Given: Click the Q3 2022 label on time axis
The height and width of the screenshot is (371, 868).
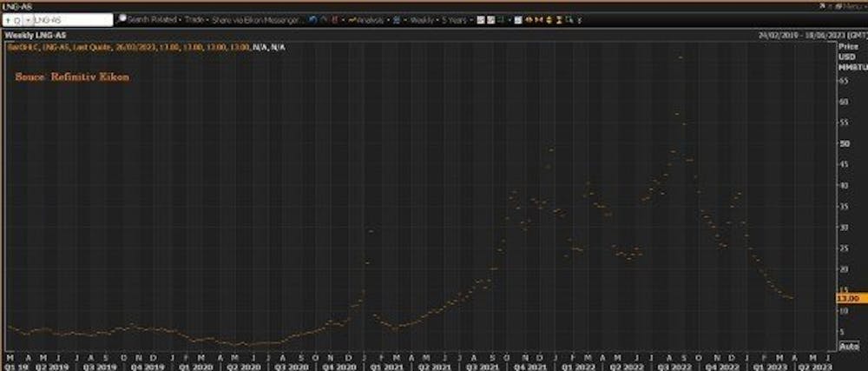Looking at the screenshot, I should coord(674,367).
